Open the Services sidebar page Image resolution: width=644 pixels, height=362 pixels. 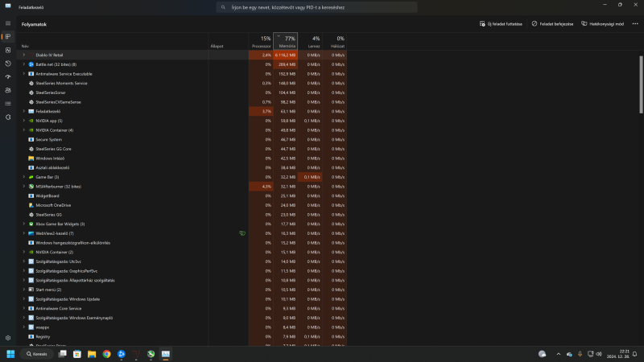coord(8,117)
